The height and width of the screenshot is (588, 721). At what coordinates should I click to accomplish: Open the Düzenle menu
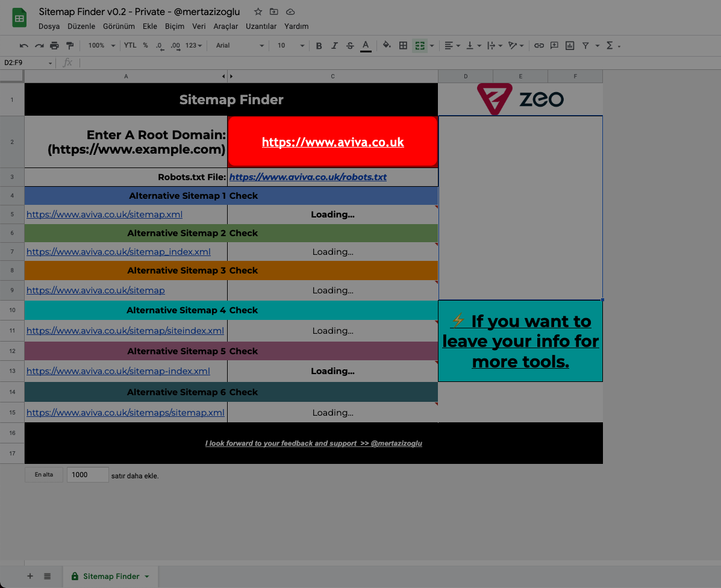[81, 26]
